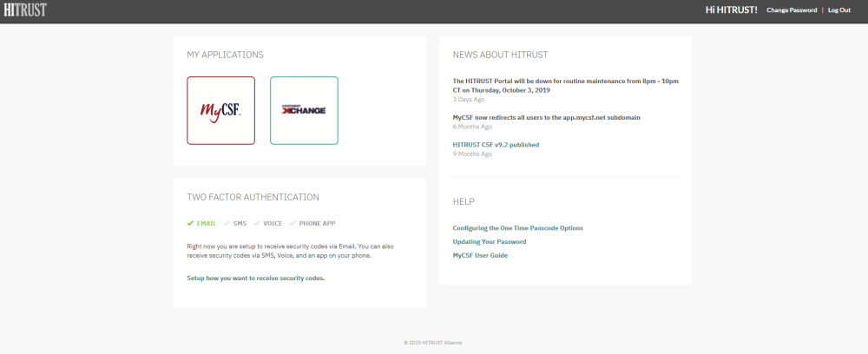868x354 pixels.
Task: Click the HITRUST logo in header
Action: pyautogui.click(x=25, y=10)
